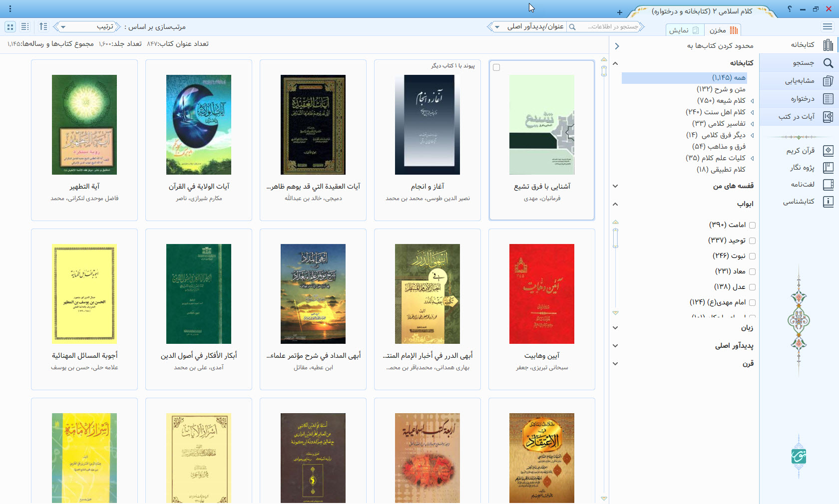Image resolution: width=839 pixels, height=504 pixels.
Task: Expand the قفسه های من section
Action: point(615,186)
